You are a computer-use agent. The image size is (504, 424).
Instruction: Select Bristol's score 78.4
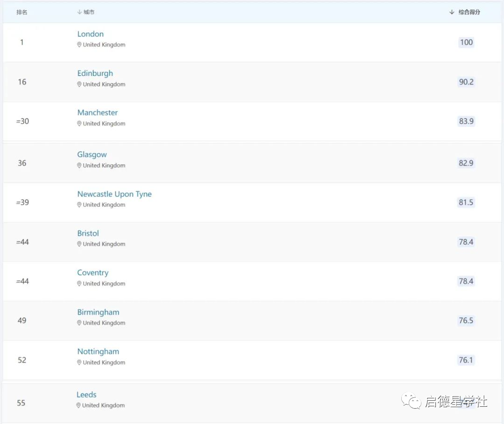[x=466, y=242]
